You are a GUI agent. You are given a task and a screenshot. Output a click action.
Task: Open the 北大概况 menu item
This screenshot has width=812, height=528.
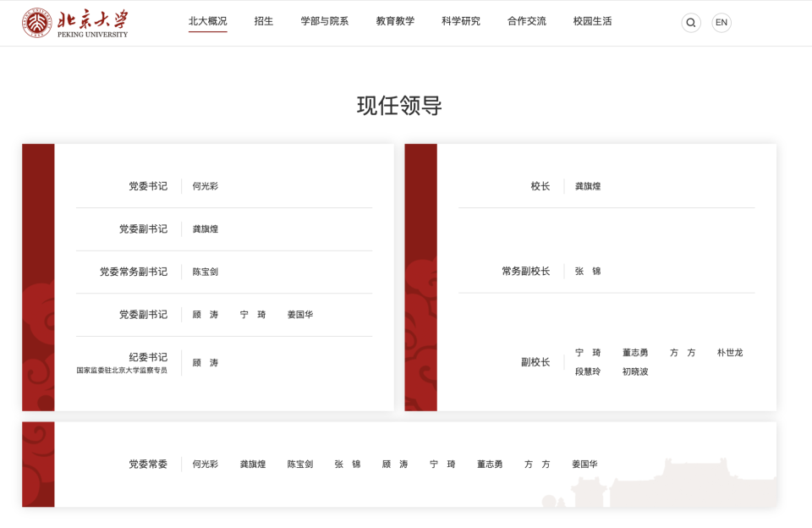click(x=207, y=21)
